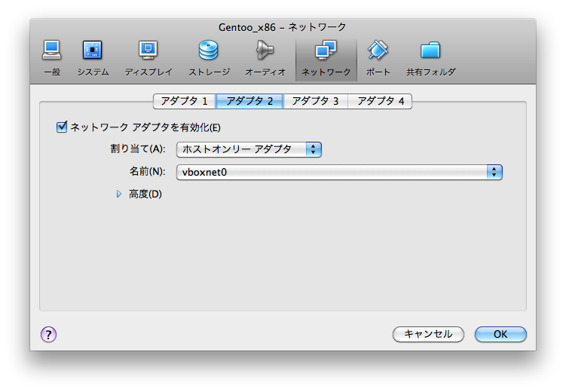Select the アダプタ 2 tab
Image resolution: width=566 pixels, height=392 pixels.
tap(249, 101)
